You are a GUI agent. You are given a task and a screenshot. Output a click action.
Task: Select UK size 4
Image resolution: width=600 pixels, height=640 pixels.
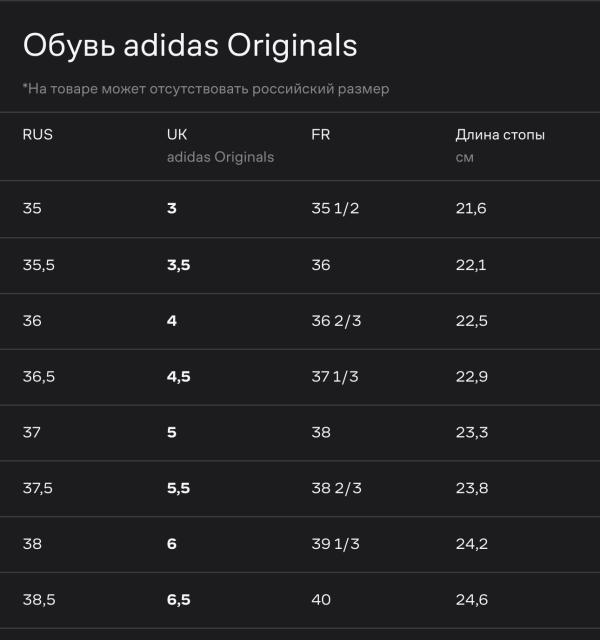pos(172,321)
